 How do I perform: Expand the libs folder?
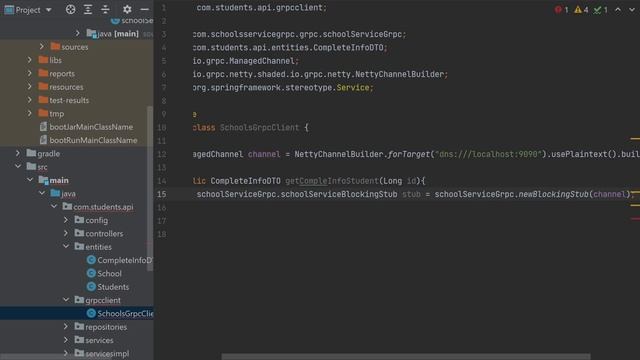pyautogui.click(x=29, y=60)
